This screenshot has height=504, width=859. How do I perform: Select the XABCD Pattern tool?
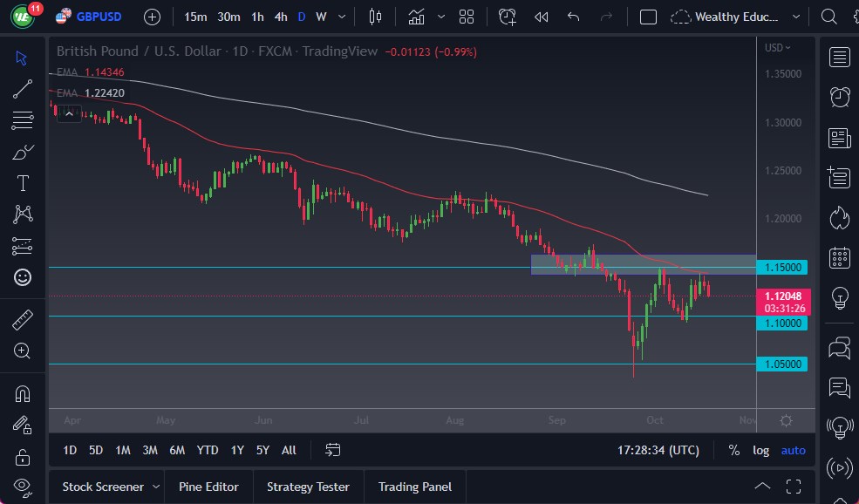tap(22, 215)
